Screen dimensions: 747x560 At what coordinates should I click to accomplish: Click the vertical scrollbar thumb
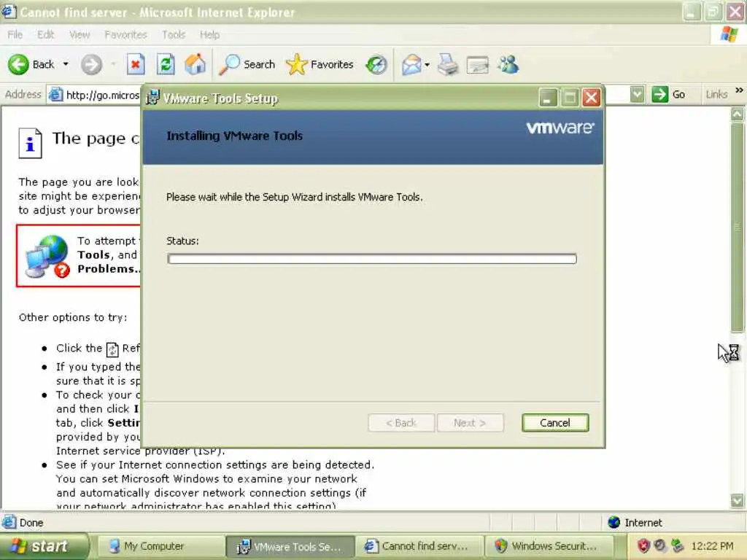[737, 227]
